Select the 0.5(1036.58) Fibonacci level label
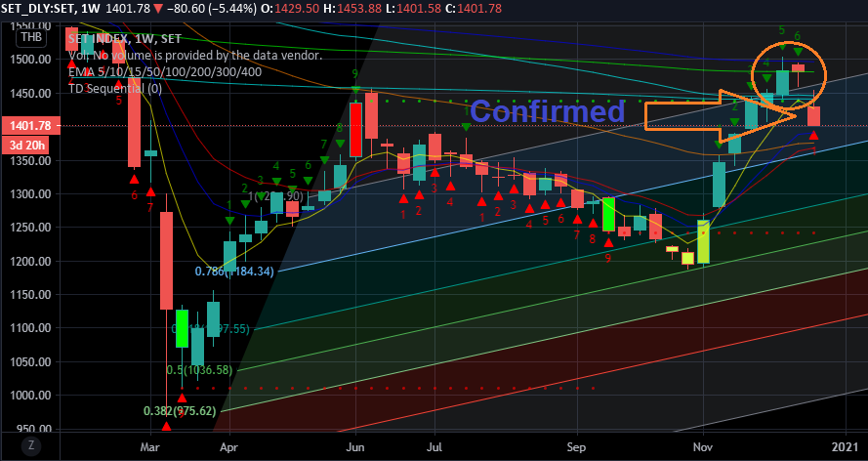This screenshot has height=461, width=868. 199,370
